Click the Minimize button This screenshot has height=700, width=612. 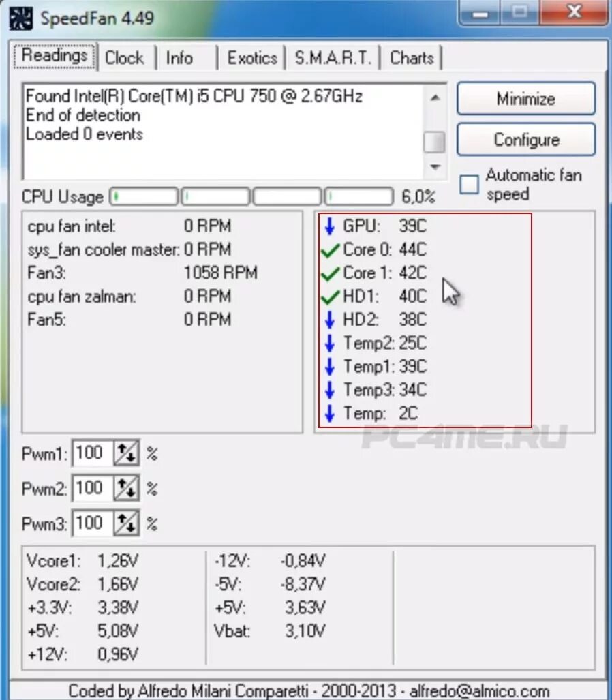click(x=526, y=99)
